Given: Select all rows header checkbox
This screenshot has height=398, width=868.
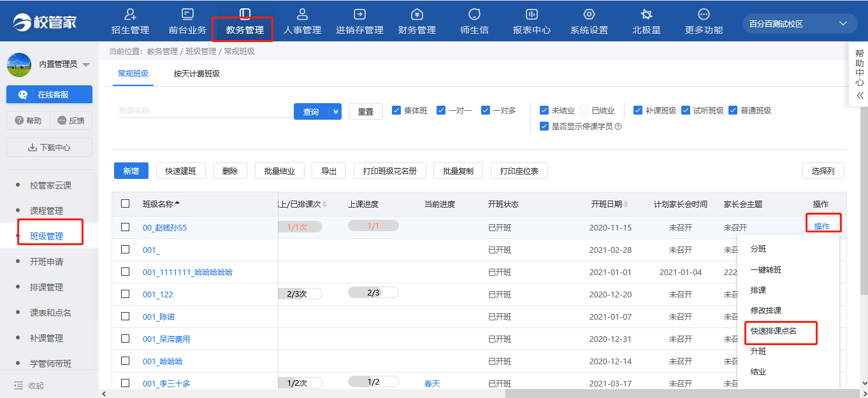Looking at the screenshot, I should point(126,204).
